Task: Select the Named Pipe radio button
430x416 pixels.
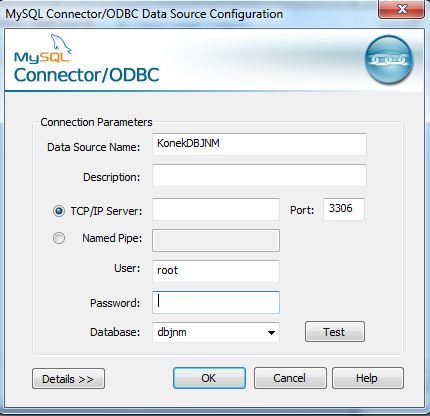Action: tap(59, 238)
